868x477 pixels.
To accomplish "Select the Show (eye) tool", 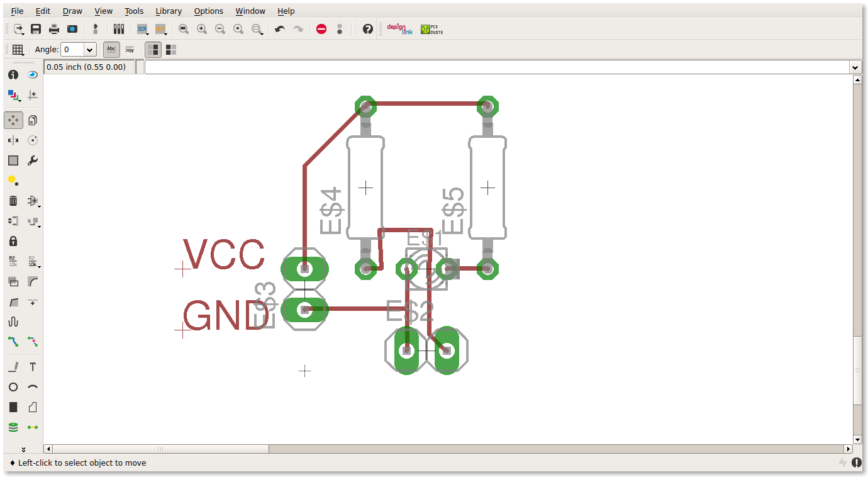I will click(33, 74).
